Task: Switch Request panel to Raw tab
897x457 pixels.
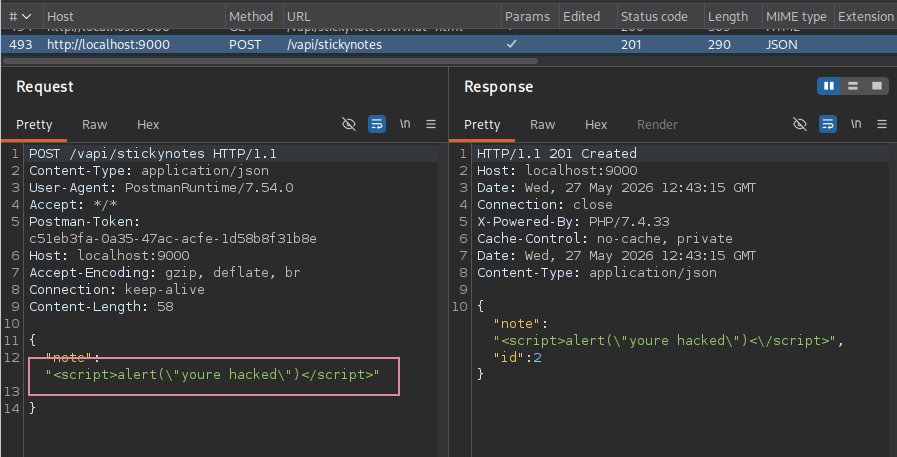Action: pos(94,124)
